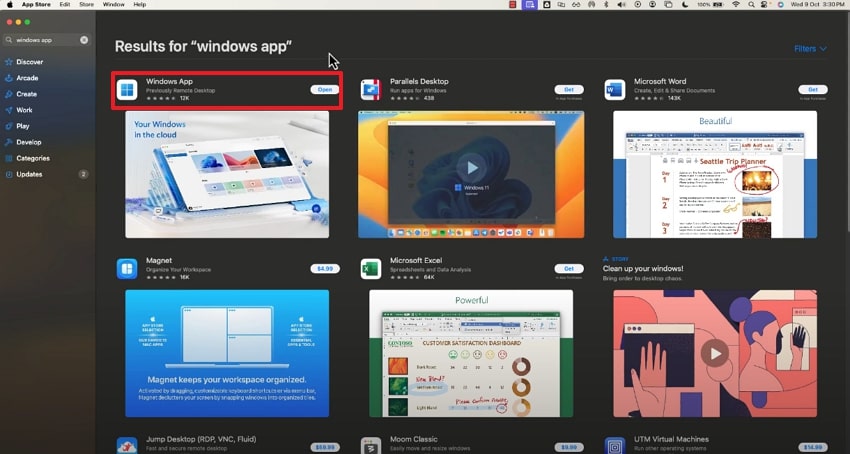Click the Wi-Fi icon in menu bar
The image size is (850, 454).
pyautogui.click(x=736, y=4)
